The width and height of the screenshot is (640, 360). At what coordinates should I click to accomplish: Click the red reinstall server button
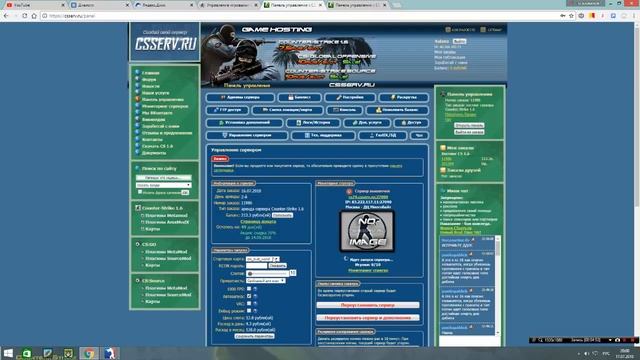click(368, 305)
